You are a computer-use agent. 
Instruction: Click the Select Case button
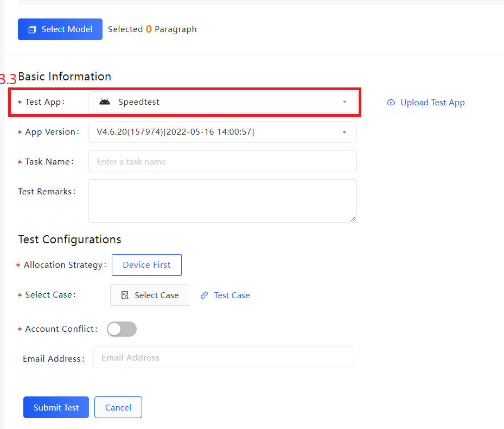[150, 295]
